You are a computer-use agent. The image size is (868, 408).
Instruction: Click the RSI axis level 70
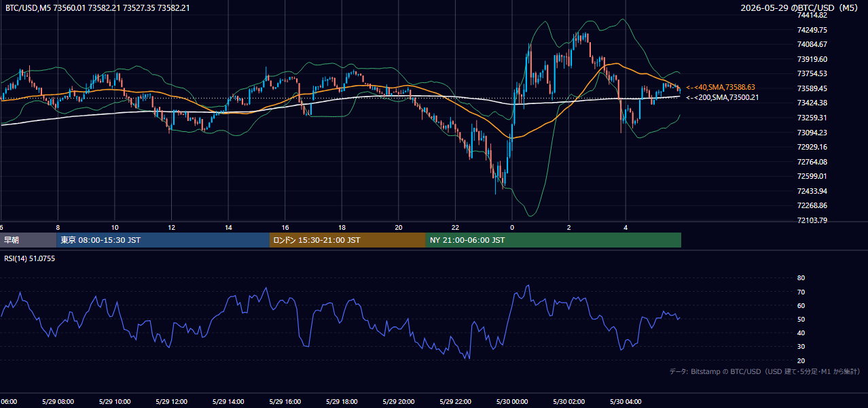tap(801, 292)
